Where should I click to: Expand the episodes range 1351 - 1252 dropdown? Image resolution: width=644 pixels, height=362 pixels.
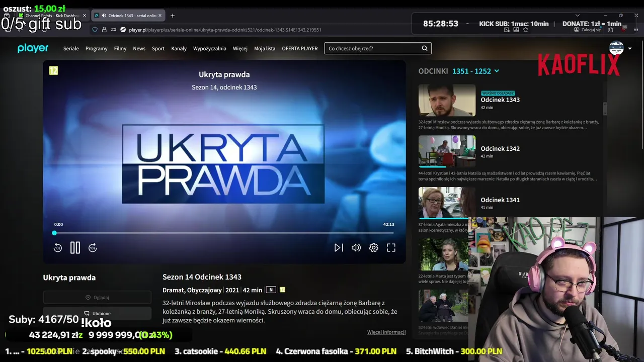[475, 71]
